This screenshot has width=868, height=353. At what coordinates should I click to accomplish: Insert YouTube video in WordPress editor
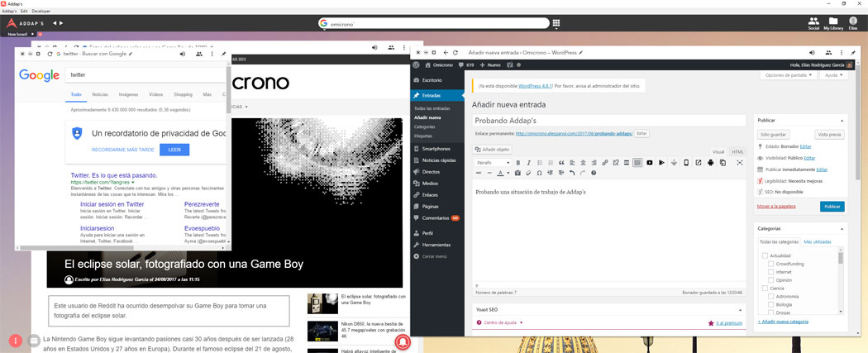tap(649, 163)
